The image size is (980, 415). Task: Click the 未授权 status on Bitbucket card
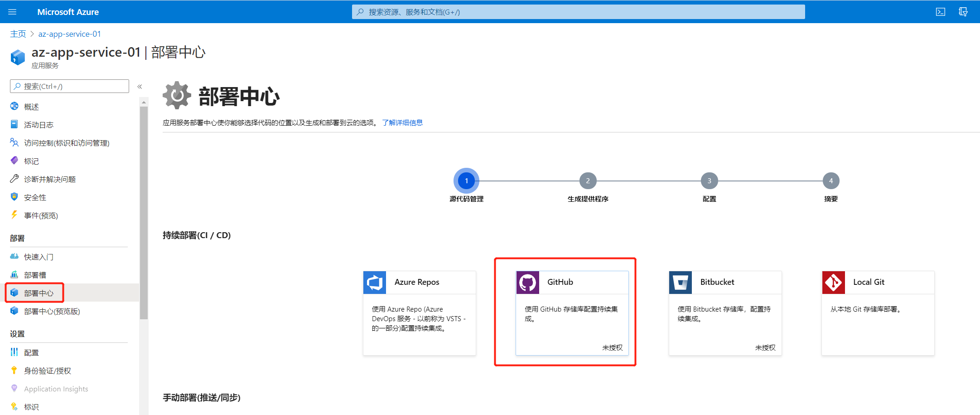pyautogui.click(x=765, y=347)
